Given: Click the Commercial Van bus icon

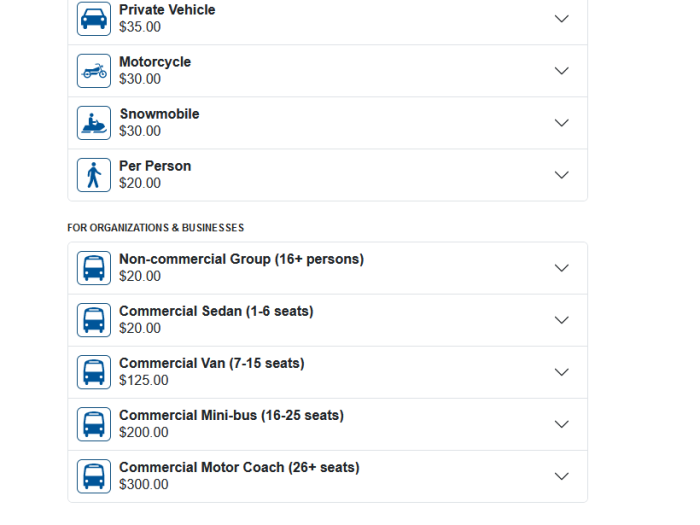Looking at the screenshot, I should tap(94, 372).
